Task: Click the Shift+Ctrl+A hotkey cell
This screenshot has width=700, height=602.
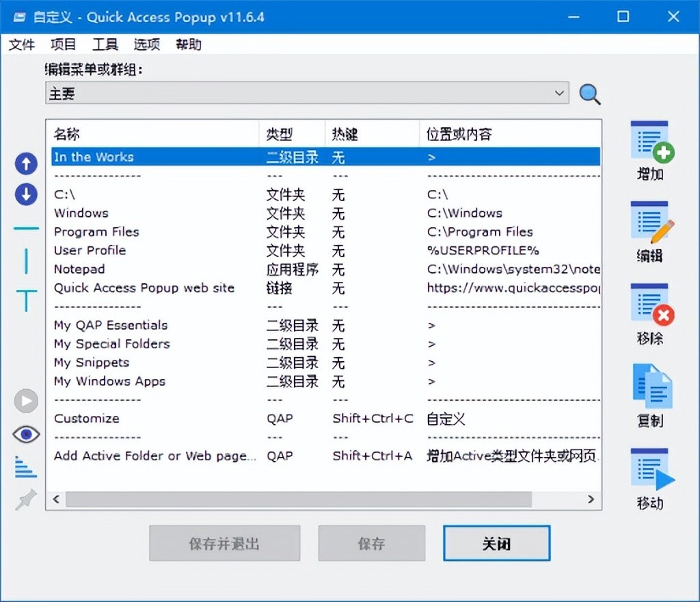Action: [x=373, y=456]
